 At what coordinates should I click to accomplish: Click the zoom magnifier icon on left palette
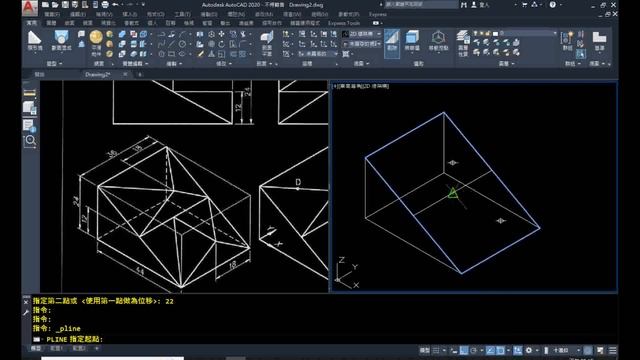point(30,141)
